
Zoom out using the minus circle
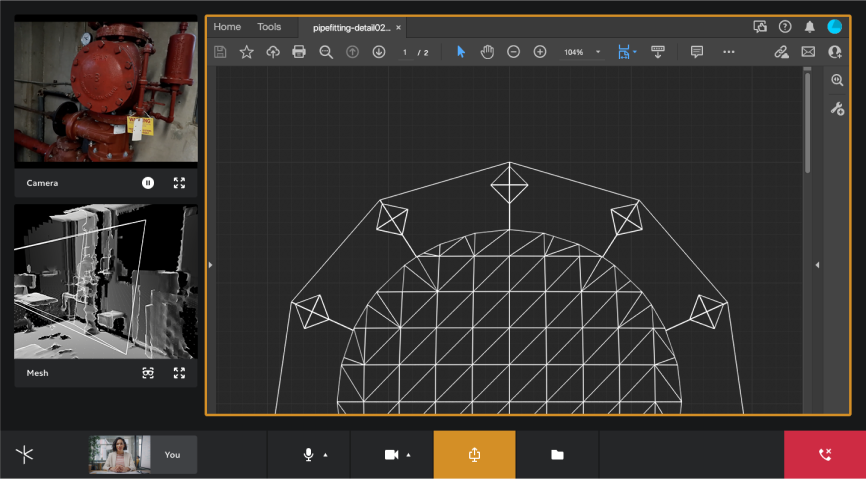[x=514, y=52]
